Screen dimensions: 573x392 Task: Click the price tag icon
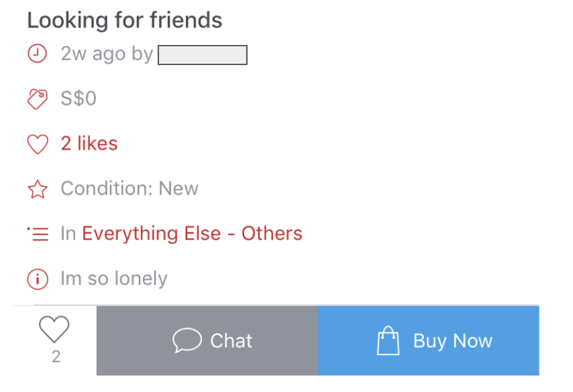click(38, 99)
